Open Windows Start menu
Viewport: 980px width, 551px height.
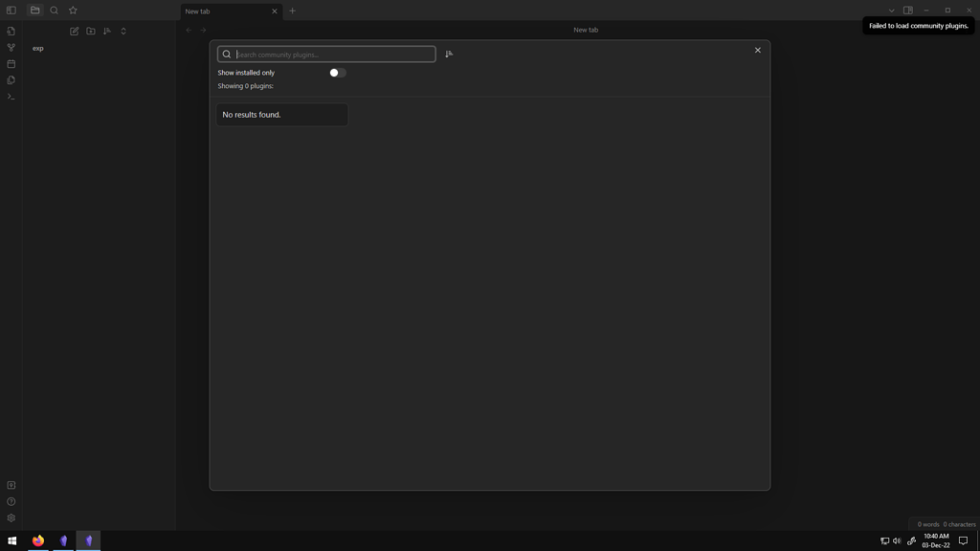[11, 541]
